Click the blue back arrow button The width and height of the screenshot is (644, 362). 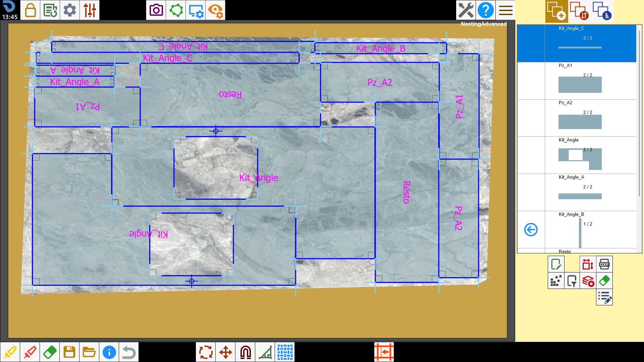tap(531, 230)
